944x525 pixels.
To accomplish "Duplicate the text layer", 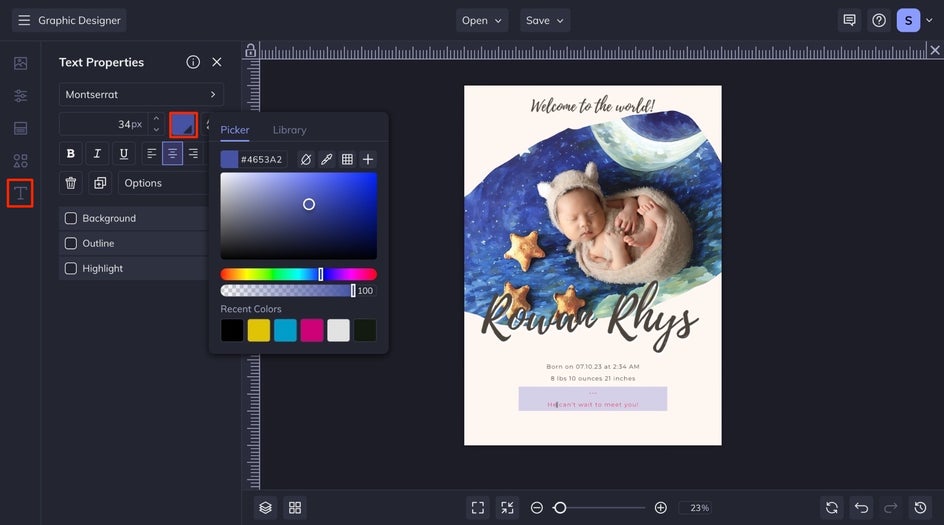I will [x=100, y=183].
